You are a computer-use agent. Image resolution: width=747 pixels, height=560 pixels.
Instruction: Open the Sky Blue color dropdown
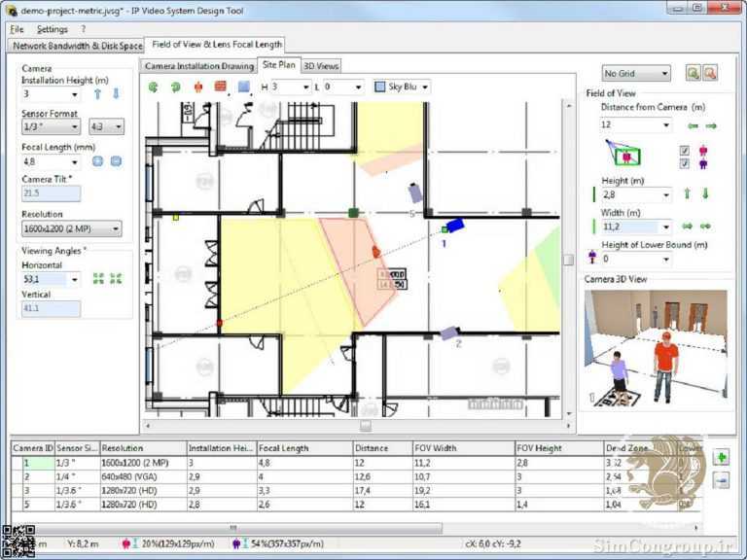402,87
